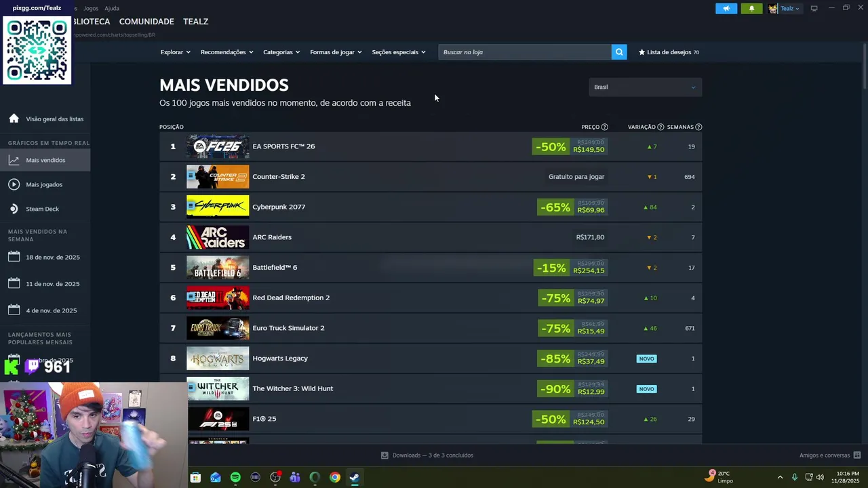Open Steam icon in taskbar

tap(355, 477)
